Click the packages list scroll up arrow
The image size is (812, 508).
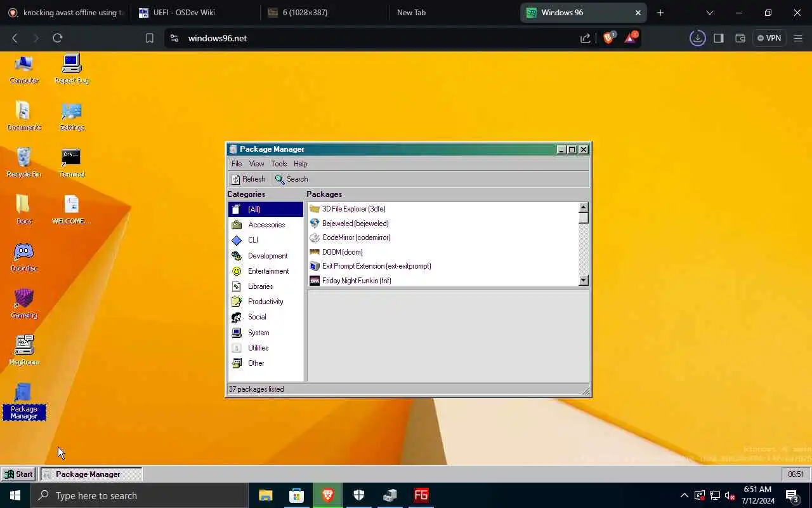pyautogui.click(x=584, y=208)
